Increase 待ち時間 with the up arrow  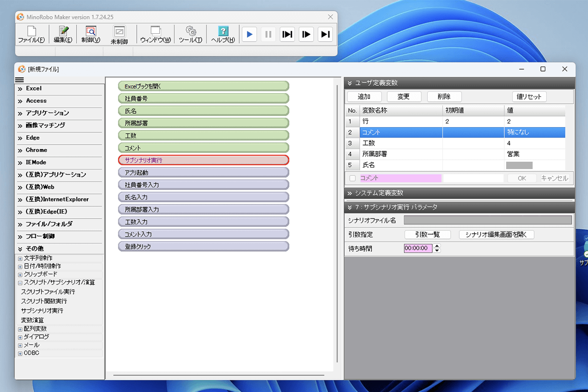437,246
